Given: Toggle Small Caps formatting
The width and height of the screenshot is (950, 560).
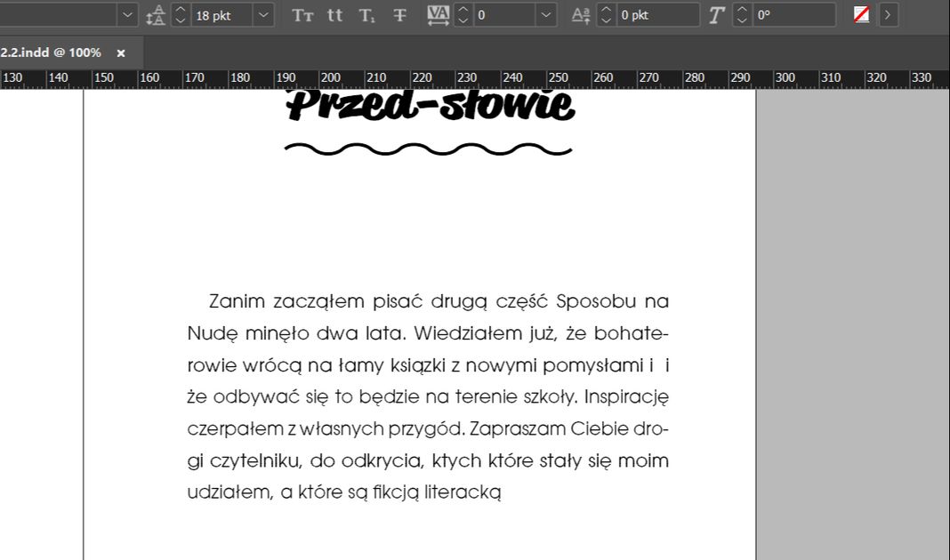Looking at the screenshot, I should (x=335, y=15).
